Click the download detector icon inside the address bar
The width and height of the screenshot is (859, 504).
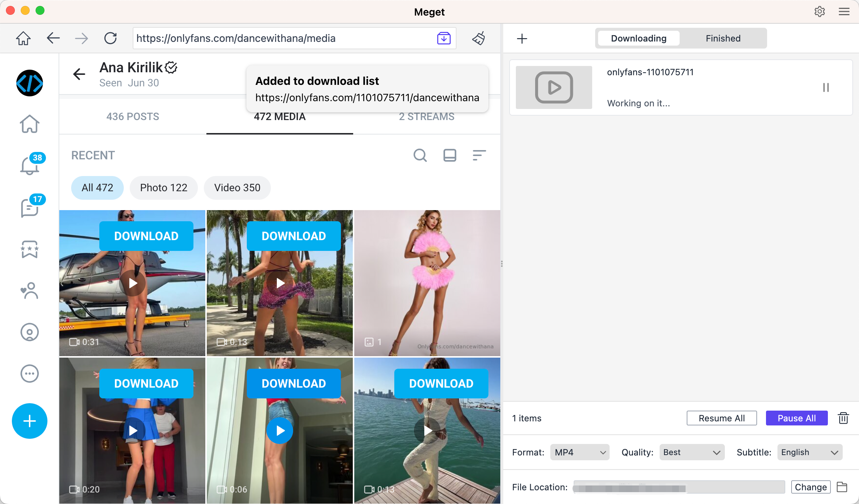pyautogui.click(x=444, y=38)
